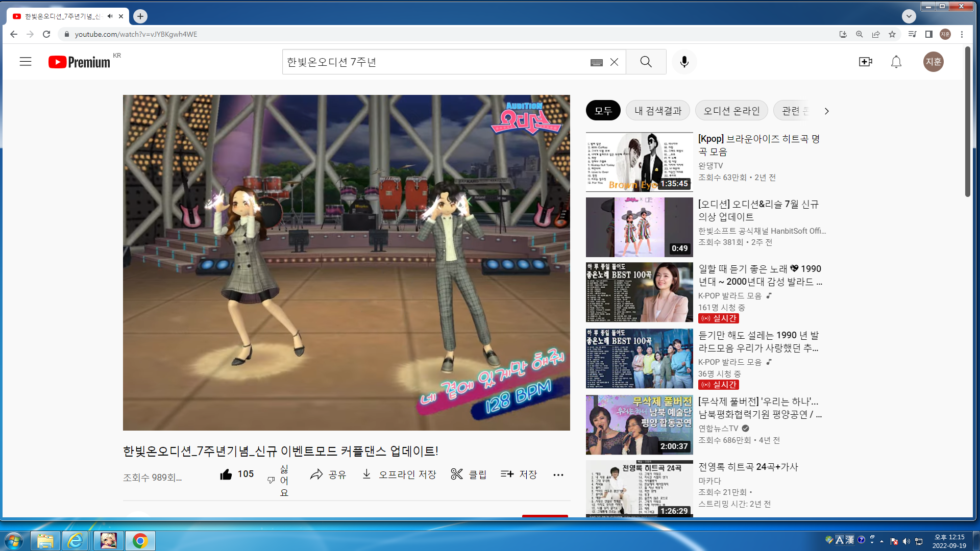The width and height of the screenshot is (980, 551).
Task: Open 완댕TV channel name
Action: pyautogui.click(x=710, y=166)
